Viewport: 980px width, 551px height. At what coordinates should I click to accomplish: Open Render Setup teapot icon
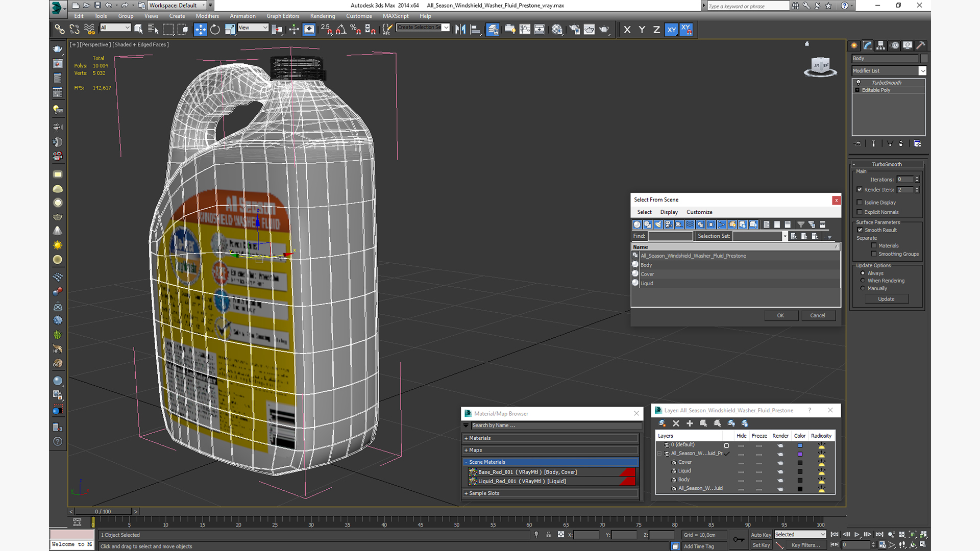pyautogui.click(x=575, y=30)
